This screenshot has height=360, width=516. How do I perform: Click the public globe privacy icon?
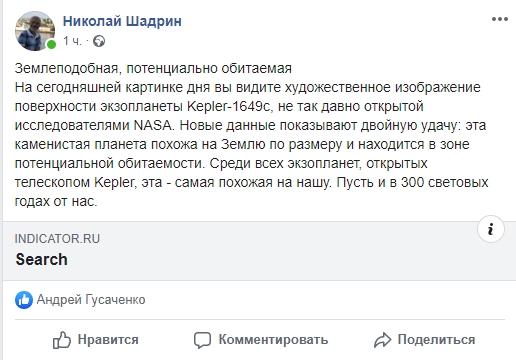tap(99, 41)
